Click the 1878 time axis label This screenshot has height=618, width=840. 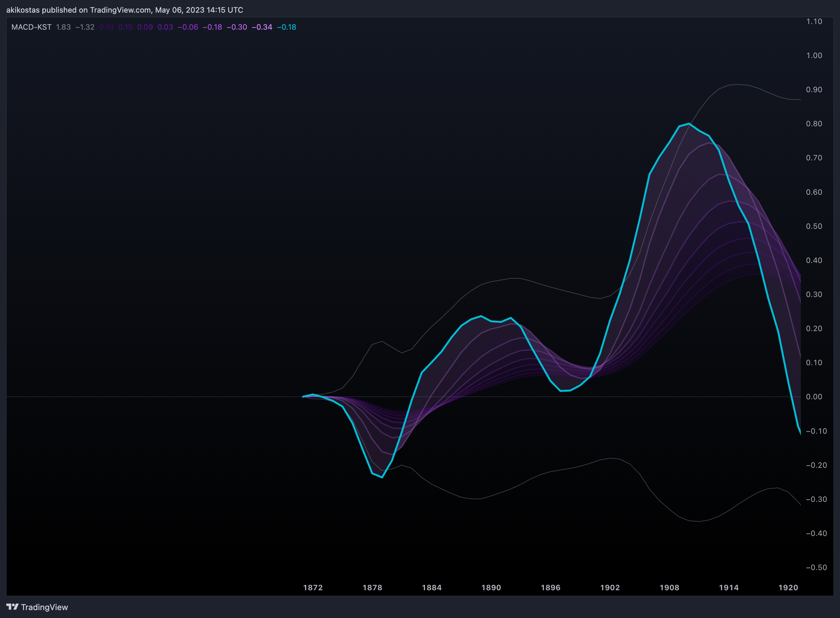(372, 587)
